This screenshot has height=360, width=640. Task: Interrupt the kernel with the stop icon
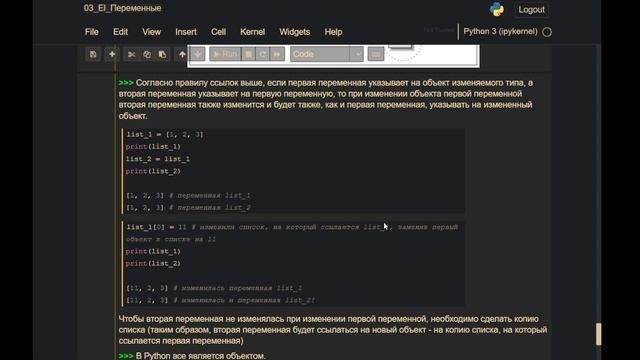(248, 54)
